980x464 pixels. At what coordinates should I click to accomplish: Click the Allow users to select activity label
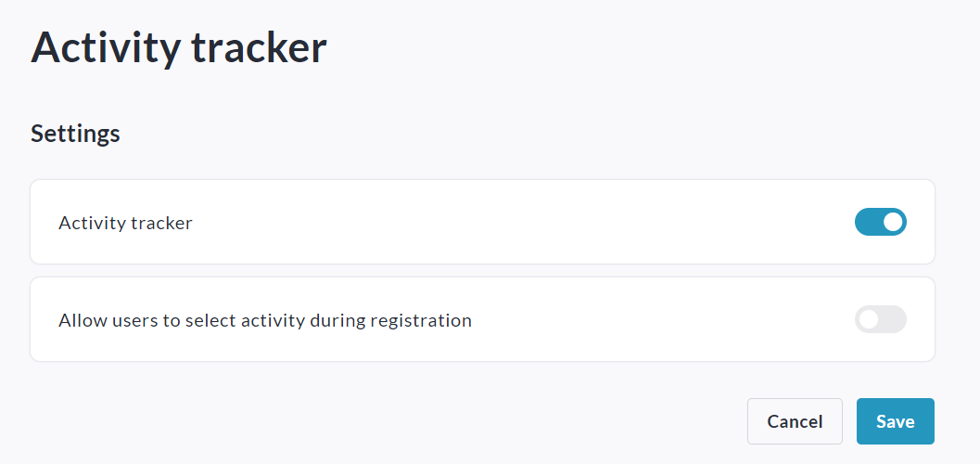coord(264,320)
